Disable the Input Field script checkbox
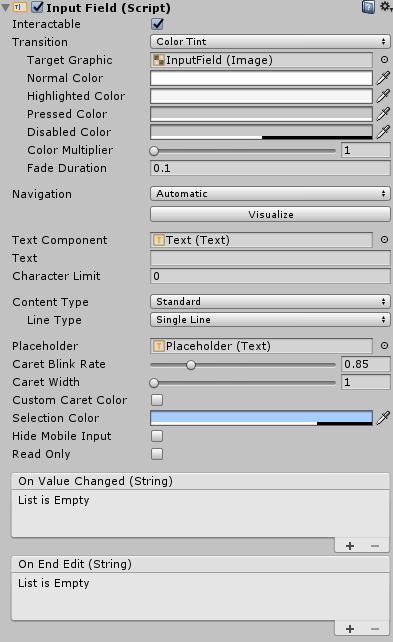 coord(38,7)
